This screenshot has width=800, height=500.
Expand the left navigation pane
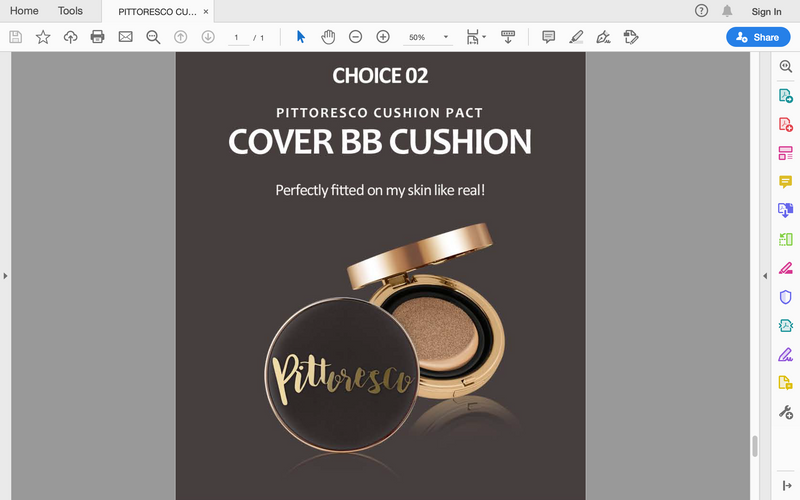(5, 276)
